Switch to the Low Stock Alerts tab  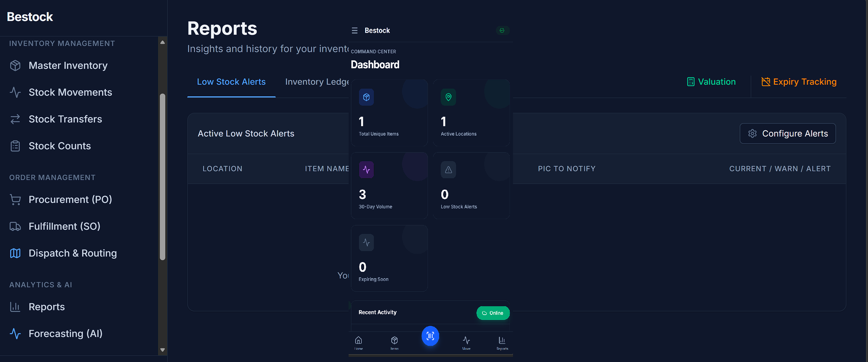coord(231,82)
